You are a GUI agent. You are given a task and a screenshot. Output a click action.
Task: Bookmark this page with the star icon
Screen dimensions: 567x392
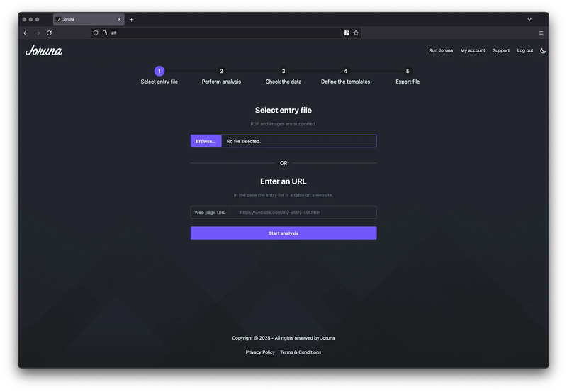click(x=356, y=33)
